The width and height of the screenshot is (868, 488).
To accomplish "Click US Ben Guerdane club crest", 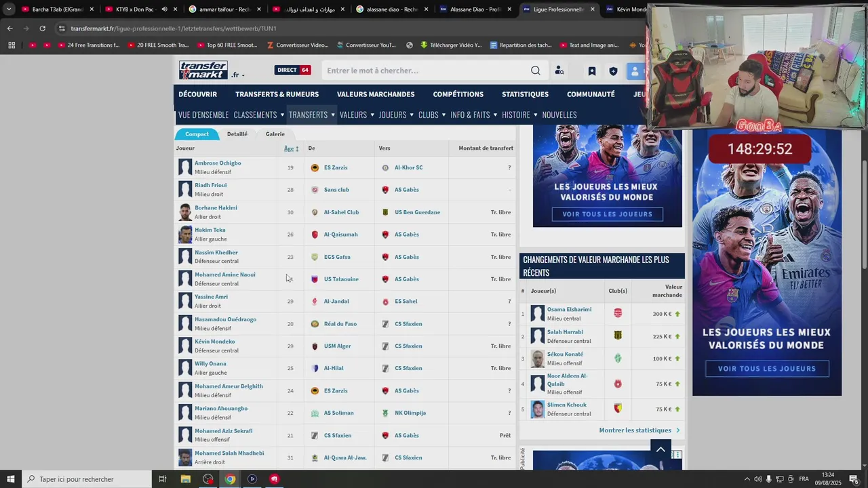I will coord(385,212).
